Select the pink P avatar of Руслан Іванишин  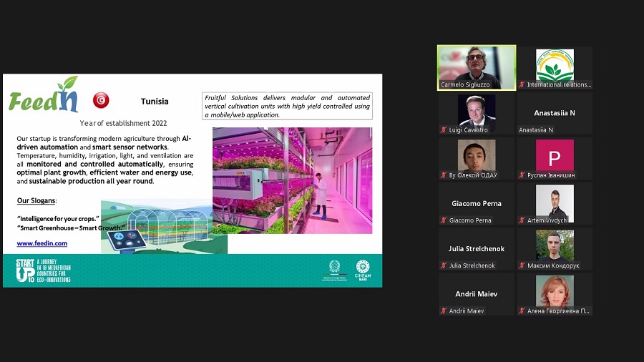[x=555, y=155]
